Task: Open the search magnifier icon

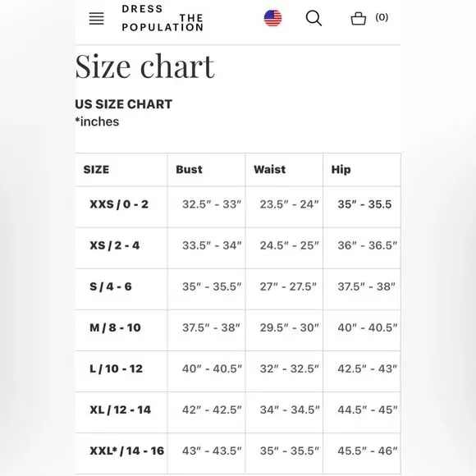Action: 314,18
